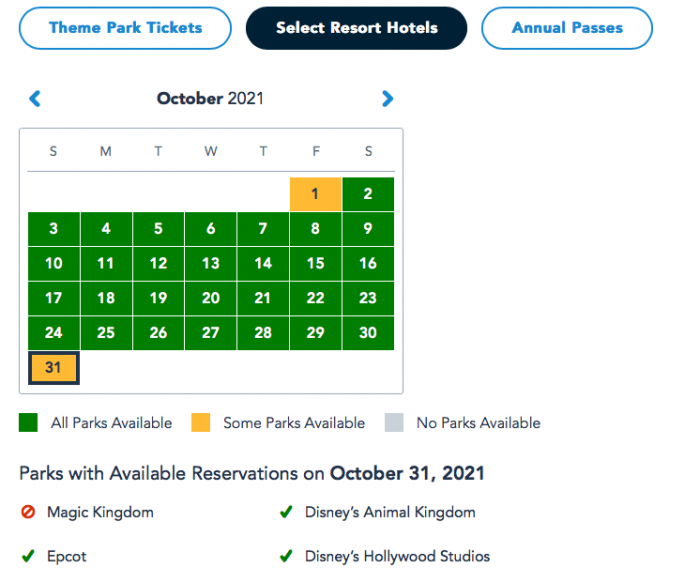Advance to next month with right arrow
This screenshot has width=700, height=583.
[387, 98]
